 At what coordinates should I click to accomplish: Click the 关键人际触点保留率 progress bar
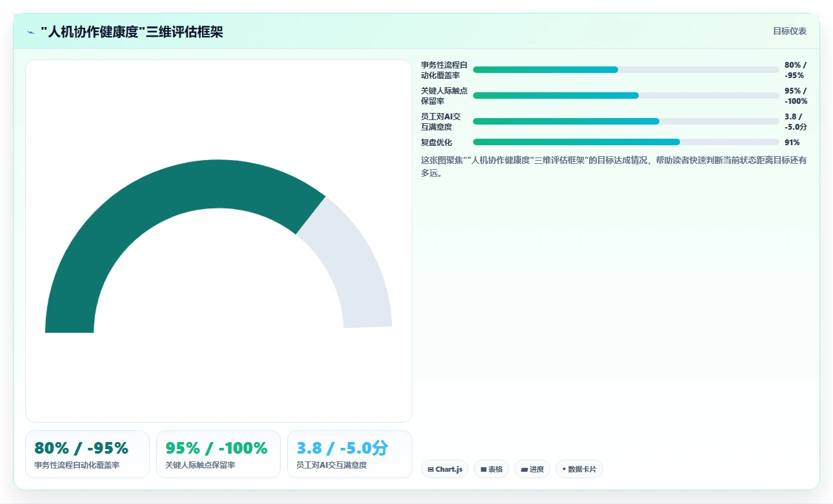point(626,96)
